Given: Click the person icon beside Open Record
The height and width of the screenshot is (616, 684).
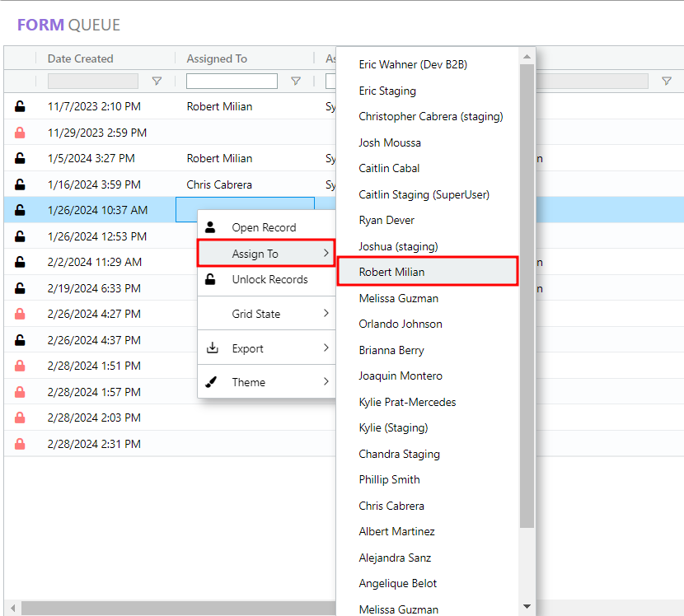Looking at the screenshot, I should click(x=211, y=227).
